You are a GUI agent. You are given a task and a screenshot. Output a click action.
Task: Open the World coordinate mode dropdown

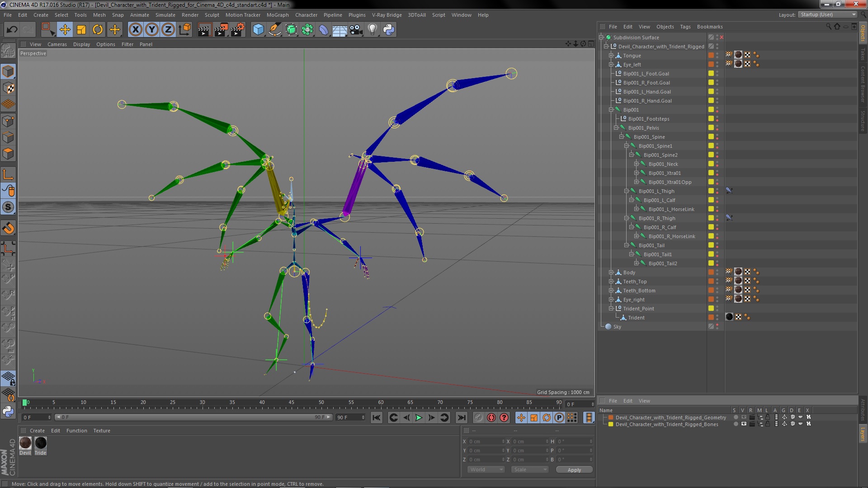pyautogui.click(x=486, y=469)
